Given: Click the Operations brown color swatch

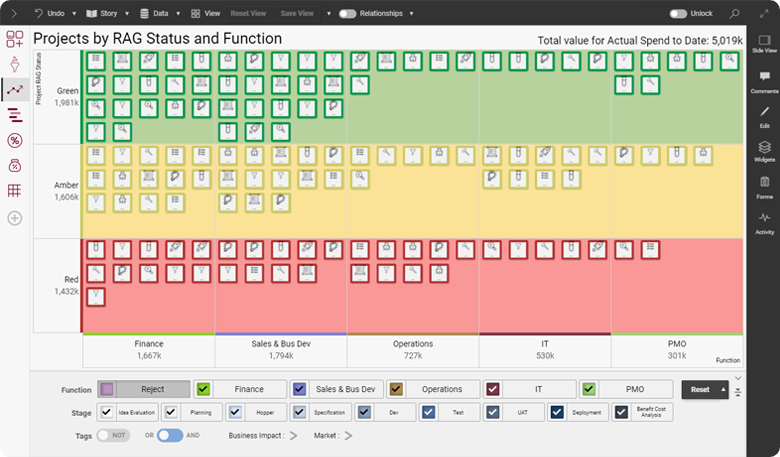Looking at the screenshot, I should coord(394,389).
